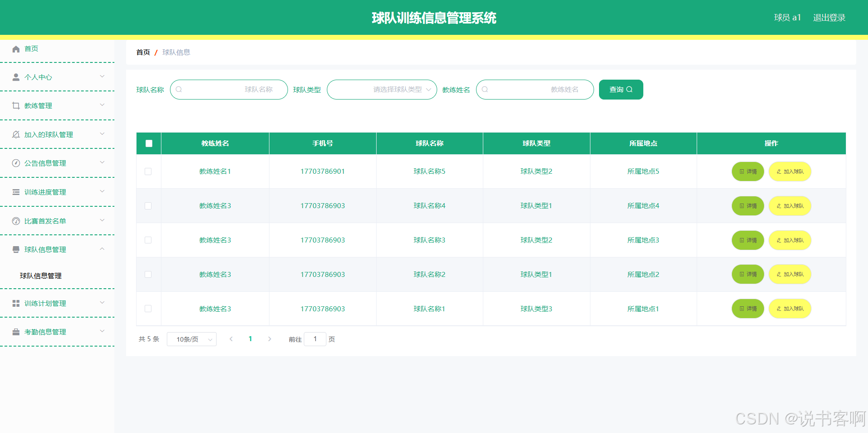Screen dimensions: 868x433
Task: Collapse the 球队信息管理 chevron
Action: (x=102, y=249)
